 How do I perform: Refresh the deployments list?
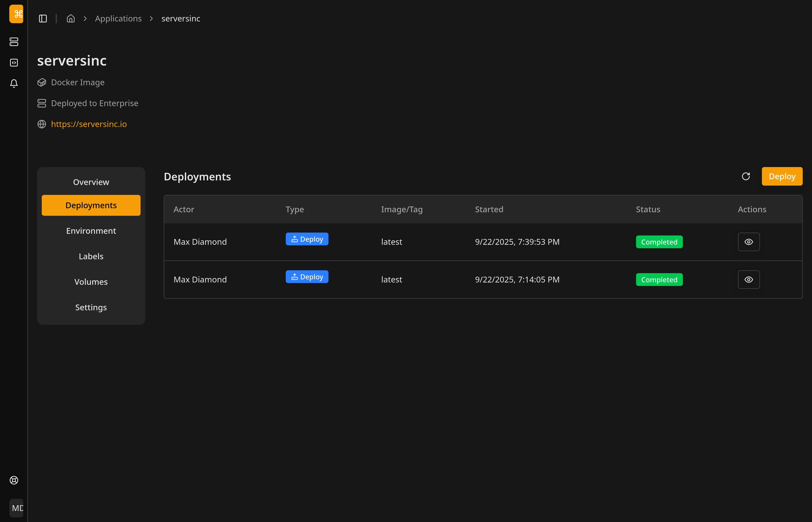click(745, 176)
